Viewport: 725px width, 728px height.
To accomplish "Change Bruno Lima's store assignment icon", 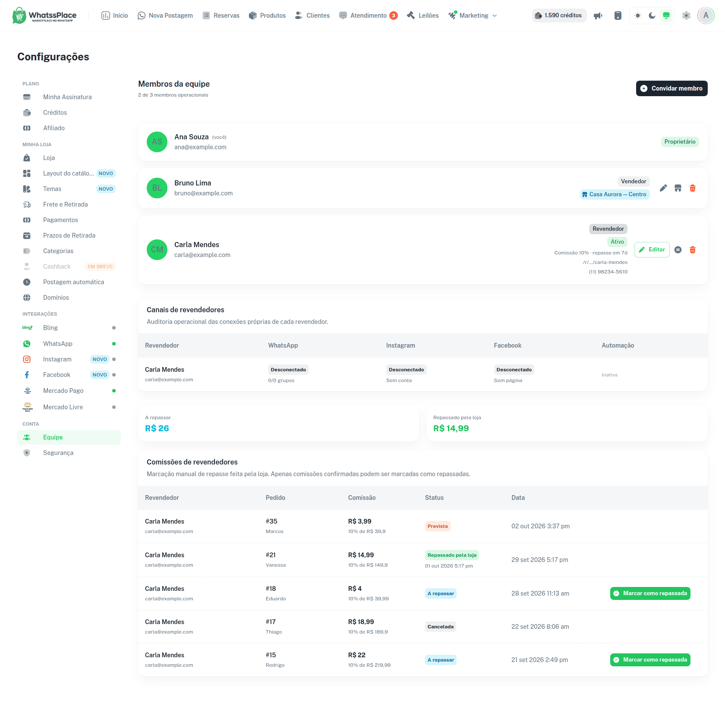I will pyautogui.click(x=678, y=188).
